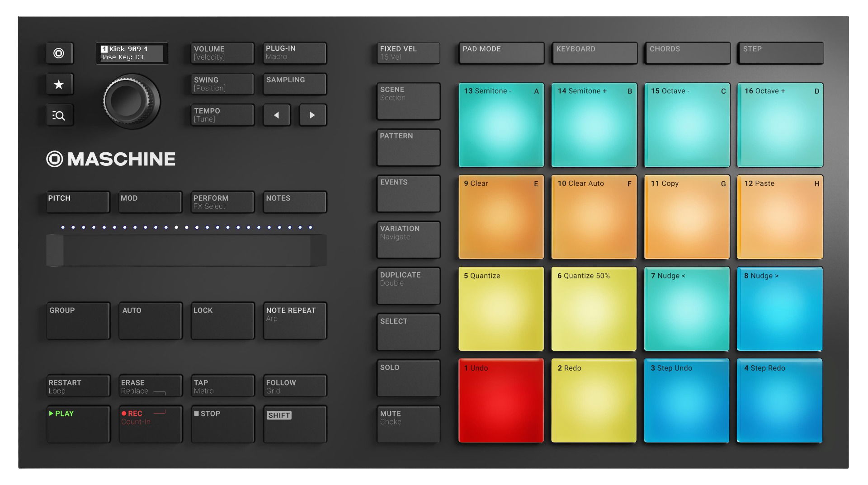Hit pad 4 Step Redo

[780, 400]
